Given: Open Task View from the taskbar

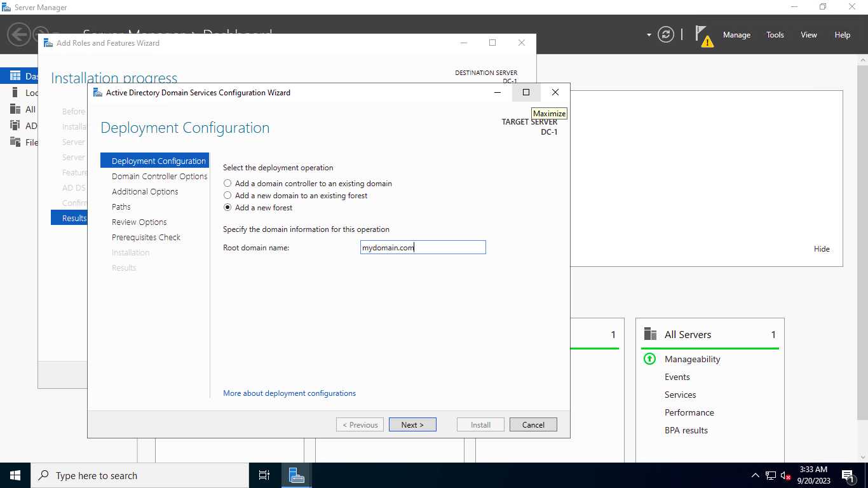Looking at the screenshot, I should pyautogui.click(x=264, y=475).
